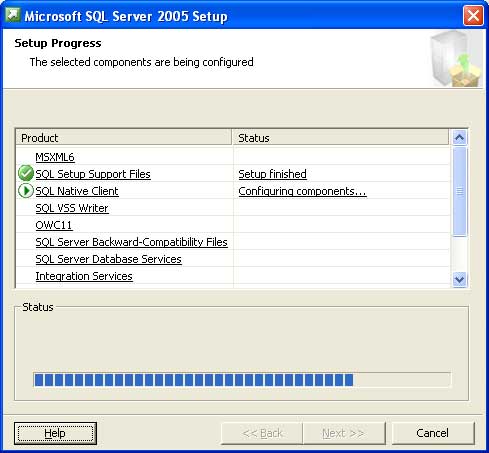Click the setup icon in the title bar
The height and width of the screenshot is (453, 489).
pos(13,15)
